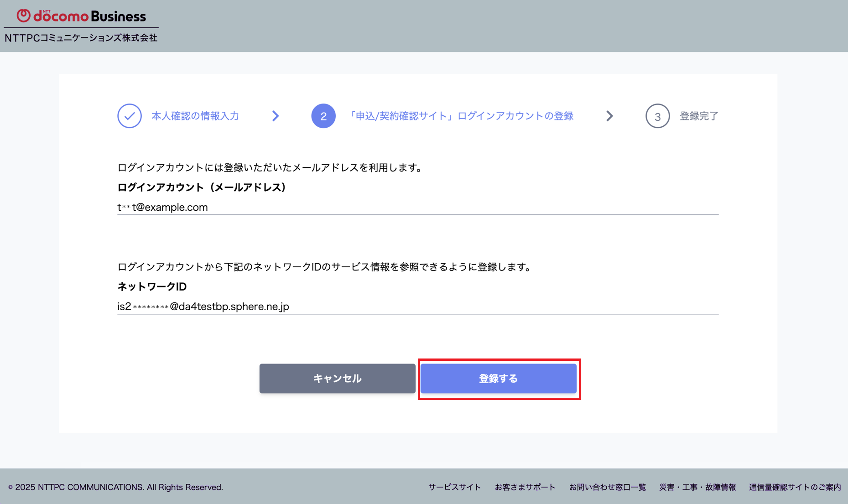Click the completed step checkmark circle

click(x=130, y=116)
